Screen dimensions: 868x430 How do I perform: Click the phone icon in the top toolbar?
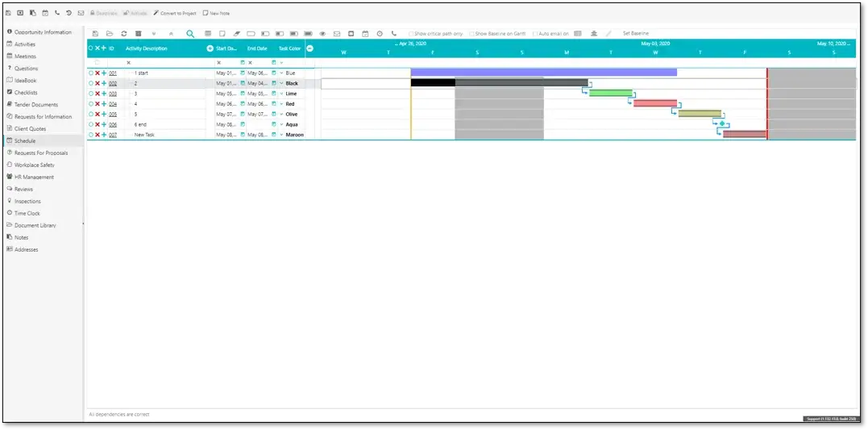coord(57,13)
